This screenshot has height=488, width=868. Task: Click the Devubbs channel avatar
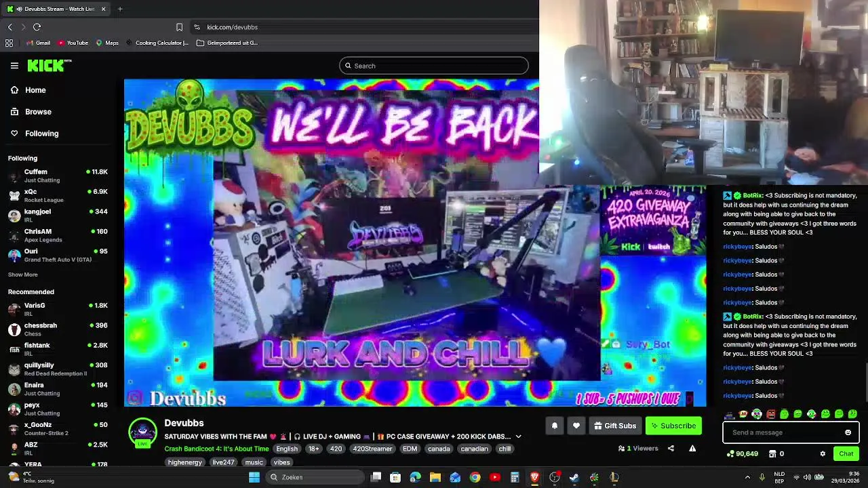pyautogui.click(x=142, y=432)
